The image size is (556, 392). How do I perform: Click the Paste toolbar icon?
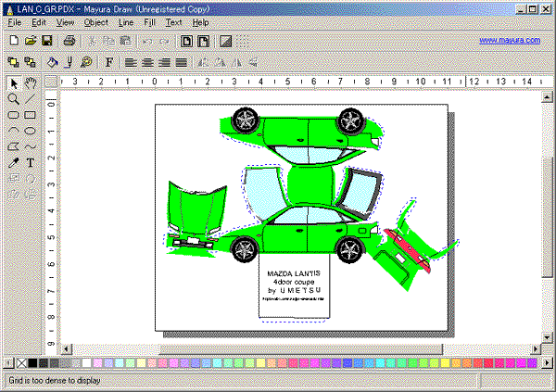pos(125,41)
